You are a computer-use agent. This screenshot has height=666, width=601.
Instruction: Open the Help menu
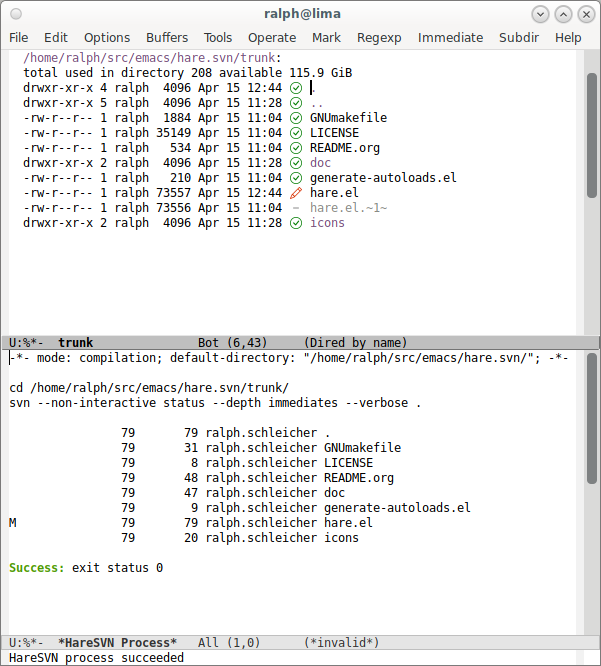point(568,38)
